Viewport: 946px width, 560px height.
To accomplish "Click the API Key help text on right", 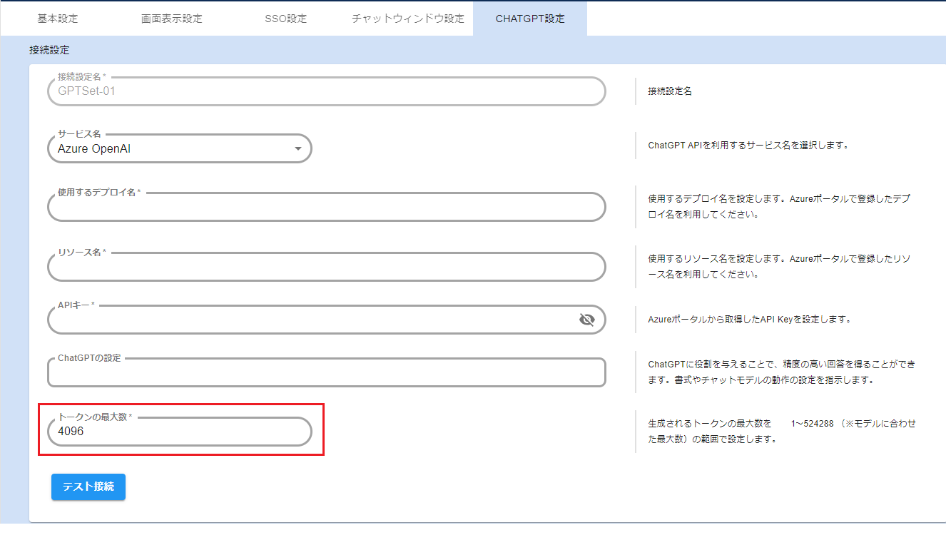I will 749,320.
